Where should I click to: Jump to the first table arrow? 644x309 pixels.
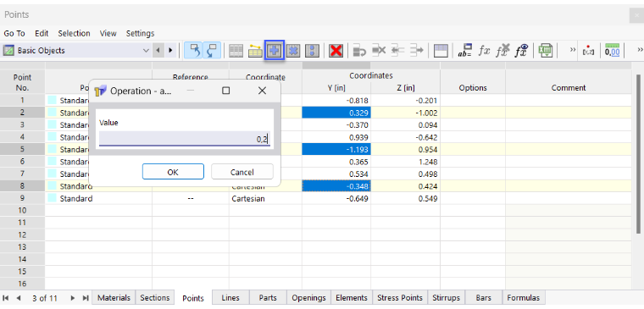6,298
